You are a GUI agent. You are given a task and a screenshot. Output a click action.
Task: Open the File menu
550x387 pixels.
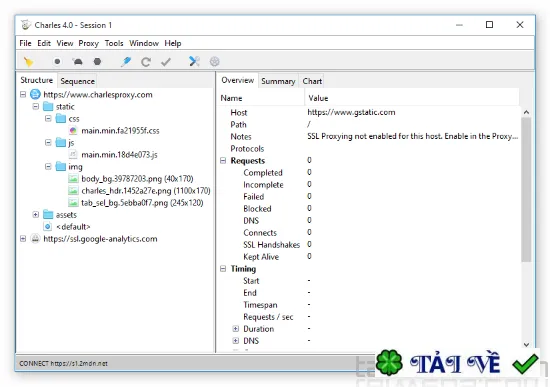click(x=25, y=43)
